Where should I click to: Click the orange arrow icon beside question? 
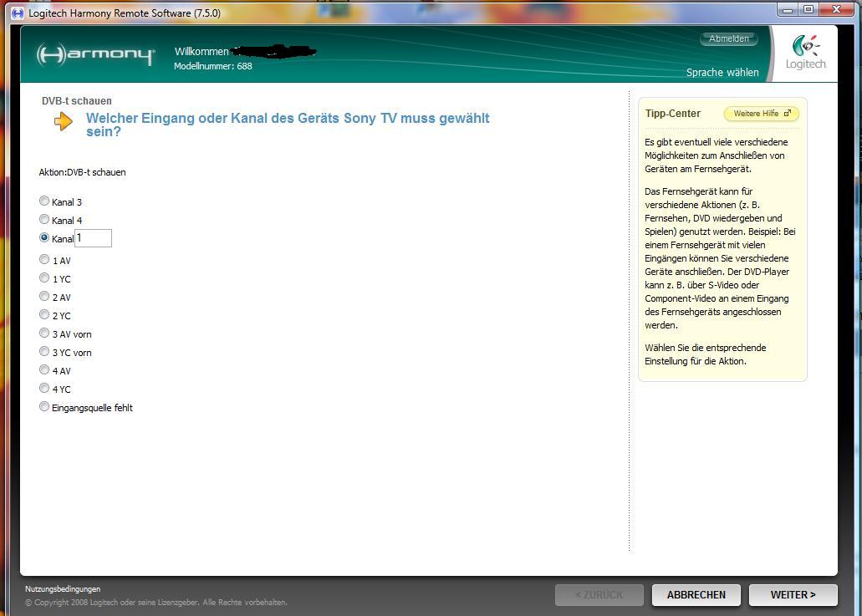click(63, 122)
